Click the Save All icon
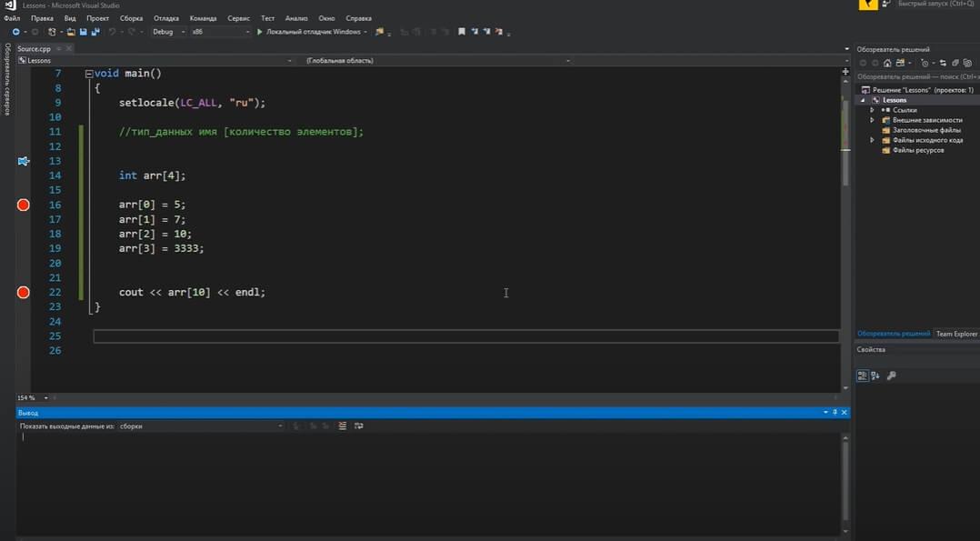The height and width of the screenshot is (541, 980). [x=95, y=32]
